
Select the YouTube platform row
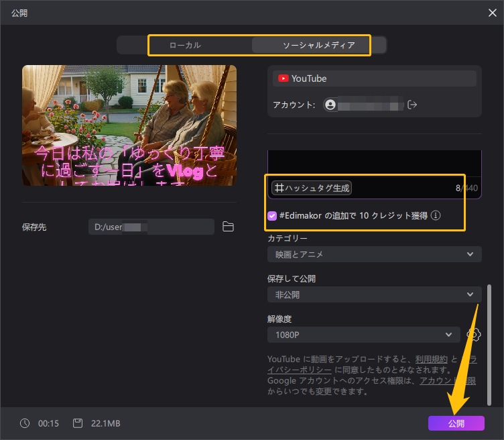coord(375,78)
